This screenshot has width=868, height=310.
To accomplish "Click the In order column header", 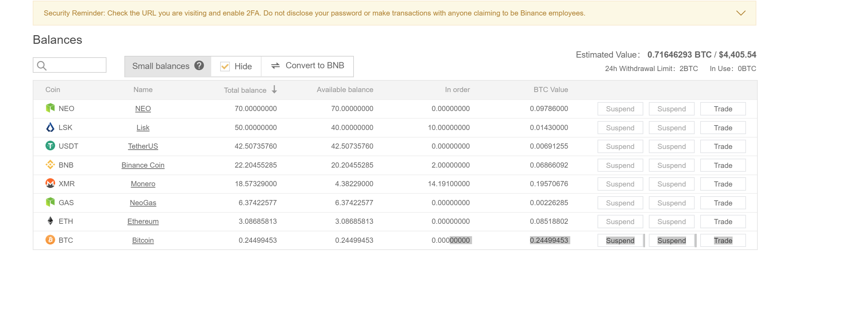I will [x=457, y=90].
